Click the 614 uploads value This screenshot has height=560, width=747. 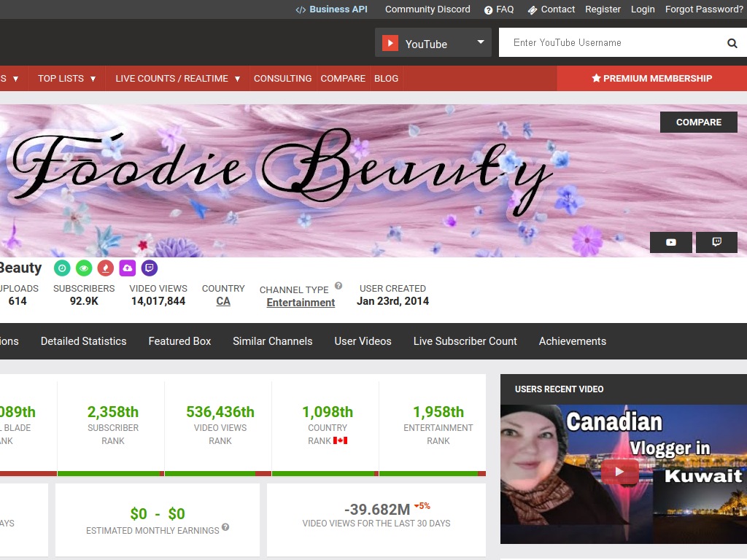18,301
